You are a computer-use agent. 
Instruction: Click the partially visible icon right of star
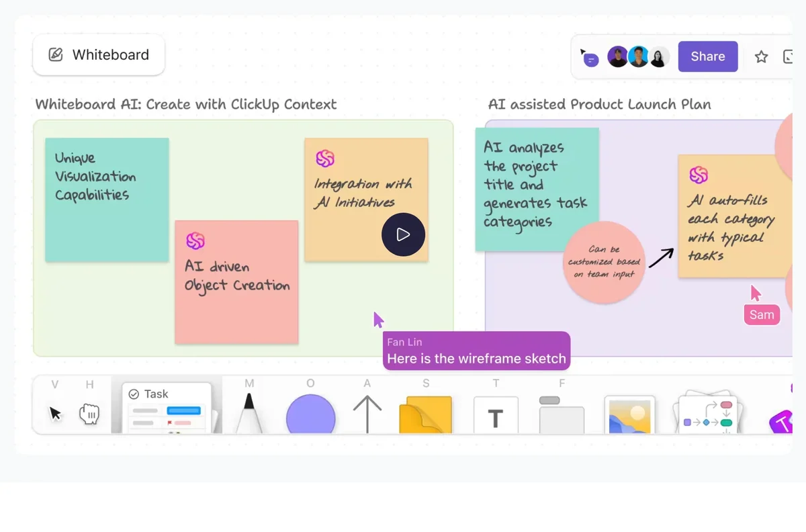(788, 57)
